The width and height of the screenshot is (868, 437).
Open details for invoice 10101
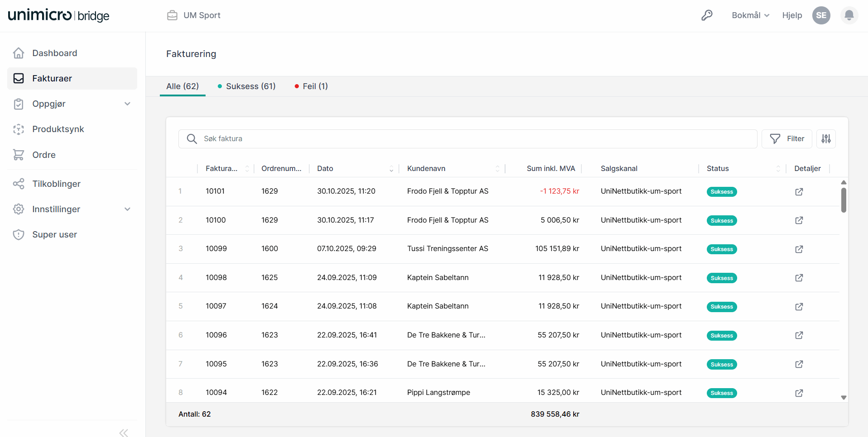pyautogui.click(x=799, y=192)
